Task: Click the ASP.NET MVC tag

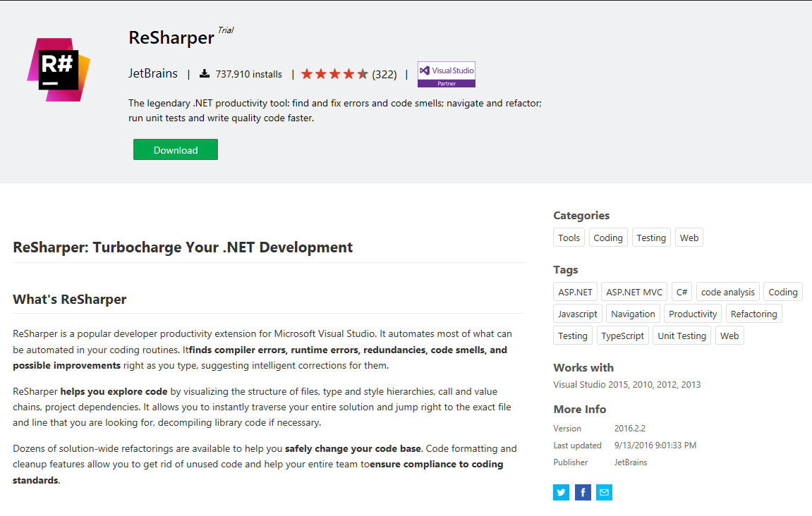Action: 634,292
